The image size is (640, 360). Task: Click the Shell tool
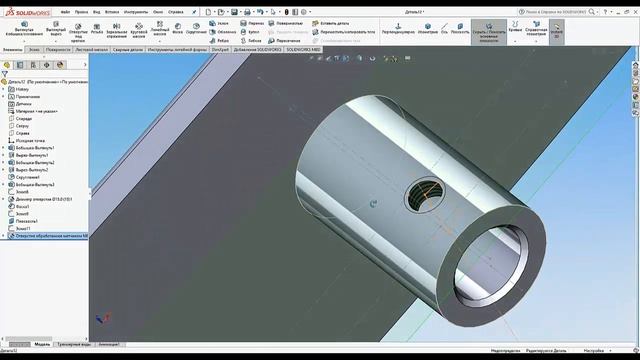(x=222, y=32)
